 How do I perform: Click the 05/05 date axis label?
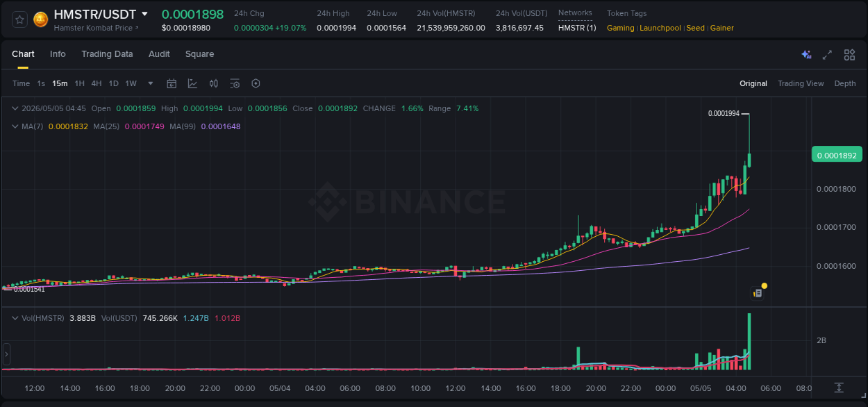(x=701, y=388)
